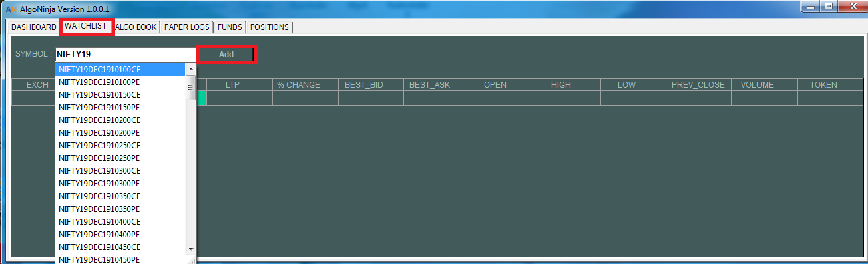Click the Add symbol button

click(x=226, y=55)
